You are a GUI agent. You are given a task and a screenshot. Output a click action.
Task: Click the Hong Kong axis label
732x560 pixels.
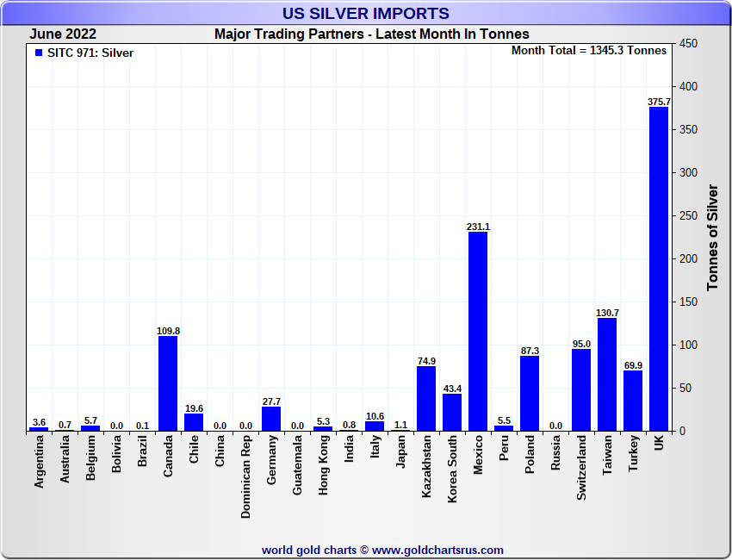point(323,462)
